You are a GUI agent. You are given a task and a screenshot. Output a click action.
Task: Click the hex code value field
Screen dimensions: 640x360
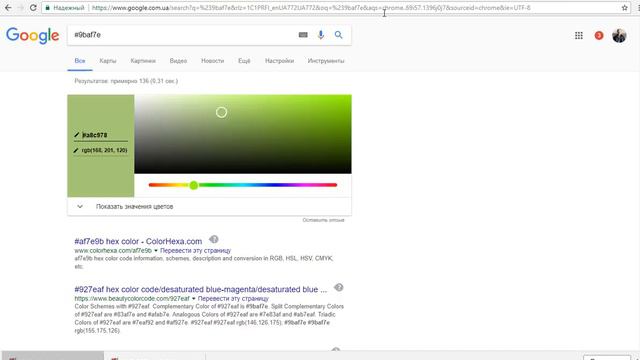(104, 135)
